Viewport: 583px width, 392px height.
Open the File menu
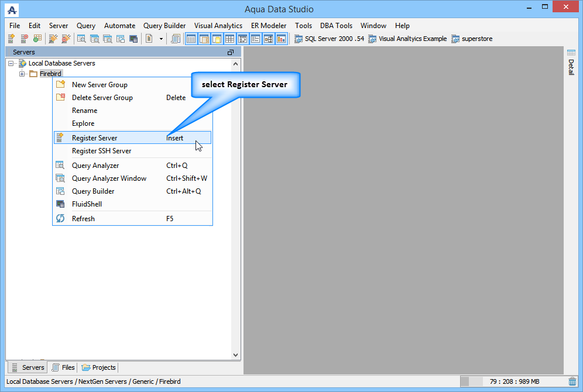coord(15,26)
